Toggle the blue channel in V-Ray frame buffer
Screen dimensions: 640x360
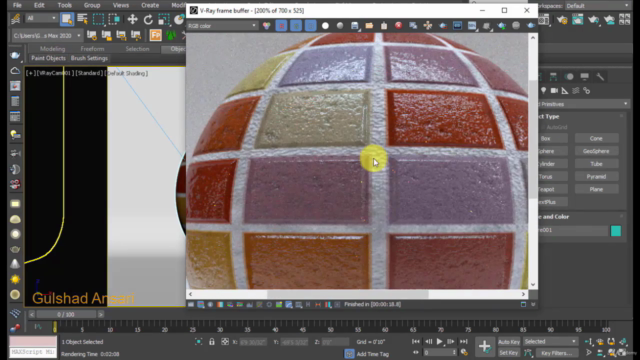point(311,26)
